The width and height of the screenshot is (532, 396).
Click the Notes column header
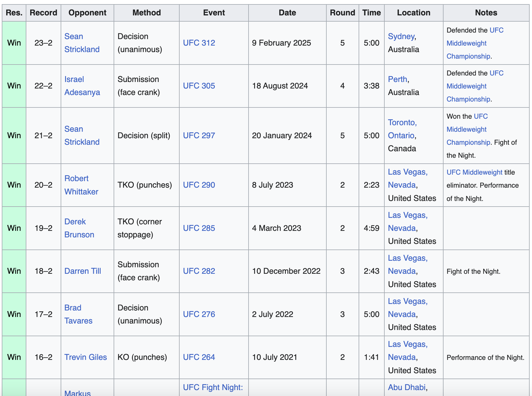point(486,13)
